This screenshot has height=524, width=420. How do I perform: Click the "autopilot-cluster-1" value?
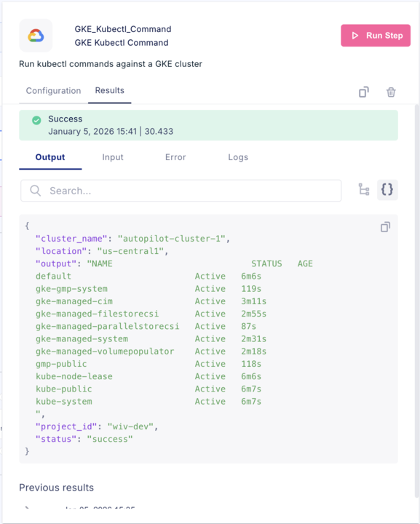point(171,239)
